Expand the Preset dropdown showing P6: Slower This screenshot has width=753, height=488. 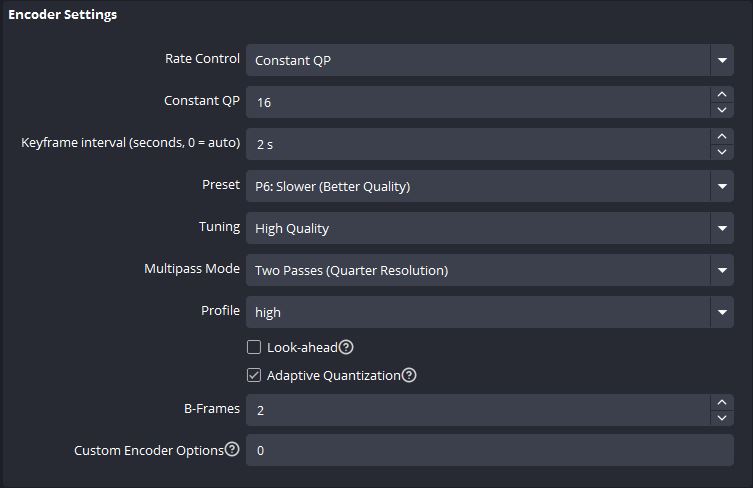click(x=489, y=186)
